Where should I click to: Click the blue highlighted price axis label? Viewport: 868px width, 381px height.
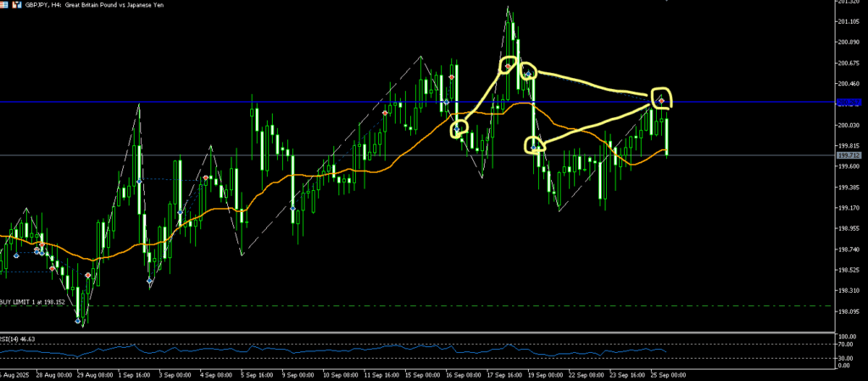pyautogui.click(x=848, y=102)
